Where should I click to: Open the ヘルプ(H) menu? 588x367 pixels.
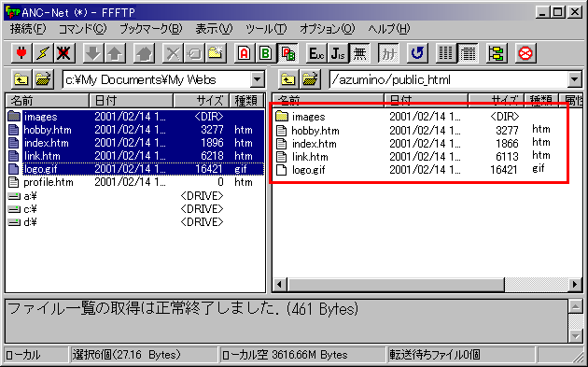click(x=389, y=29)
